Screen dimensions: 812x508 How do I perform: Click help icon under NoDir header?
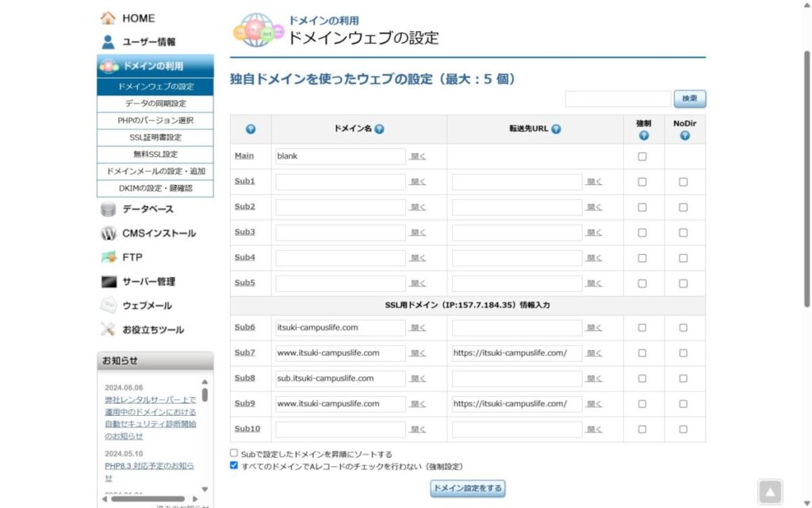(x=684, y=136)
